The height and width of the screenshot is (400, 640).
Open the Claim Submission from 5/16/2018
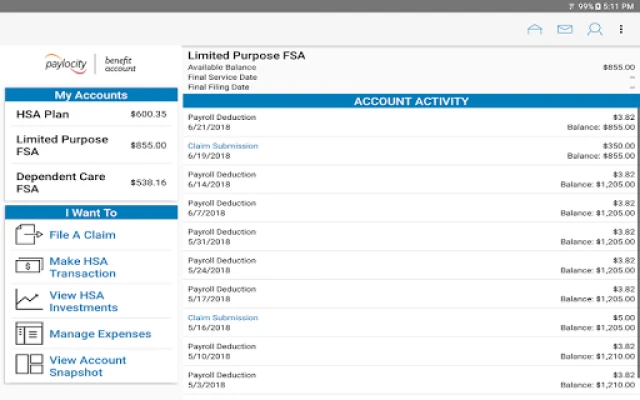pos(223,318)
